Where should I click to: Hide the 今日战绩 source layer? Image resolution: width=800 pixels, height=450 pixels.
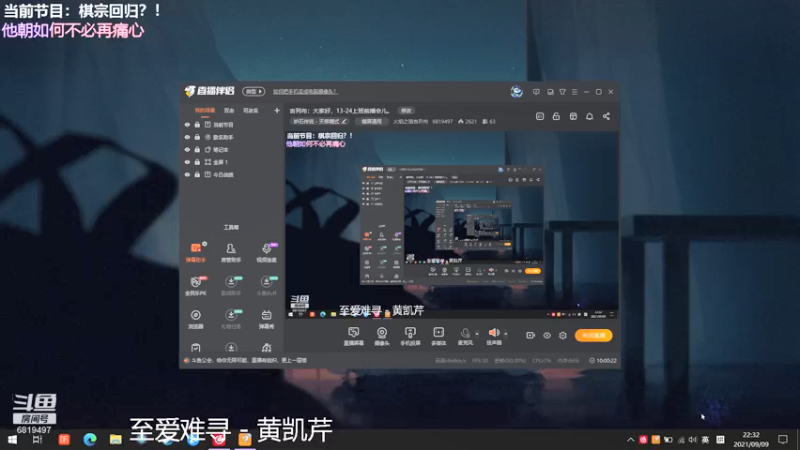click(187, 174)
